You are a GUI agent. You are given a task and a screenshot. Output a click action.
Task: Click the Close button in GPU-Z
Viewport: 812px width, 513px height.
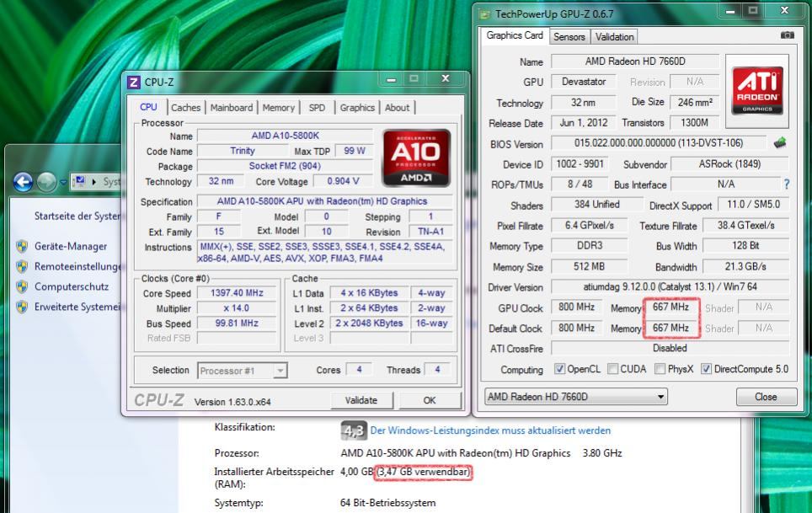coord(766,397)
